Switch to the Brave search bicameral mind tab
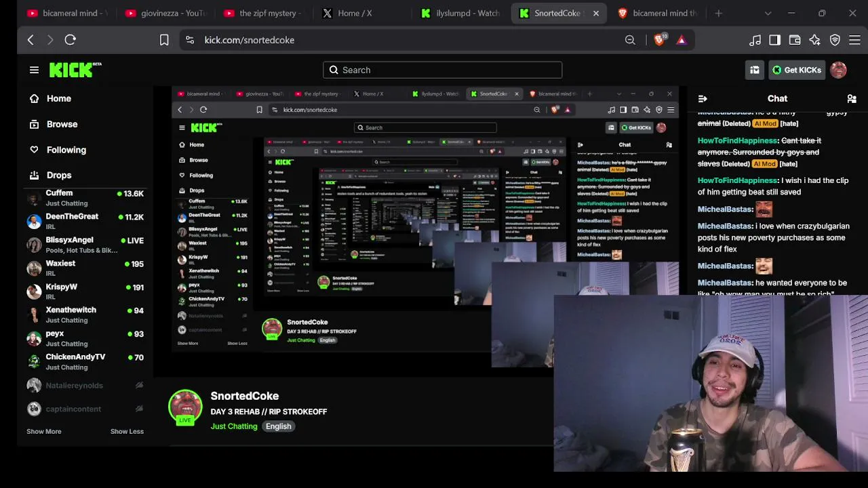The image size is (868, 488). click(x=658, y=13)
